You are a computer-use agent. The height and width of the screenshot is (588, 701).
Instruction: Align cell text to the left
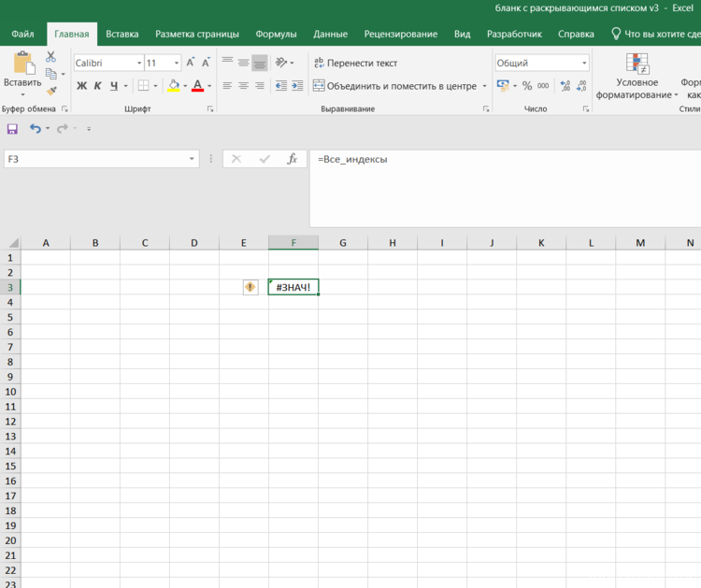pyautogui.click(x=227, y=85)
